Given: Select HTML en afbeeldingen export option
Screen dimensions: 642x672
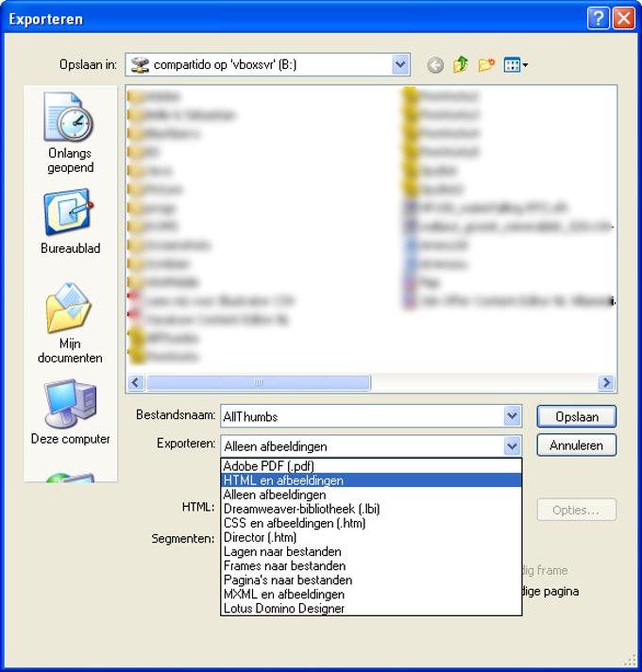Looking at the screenshot, I should [x=371, y=480].
